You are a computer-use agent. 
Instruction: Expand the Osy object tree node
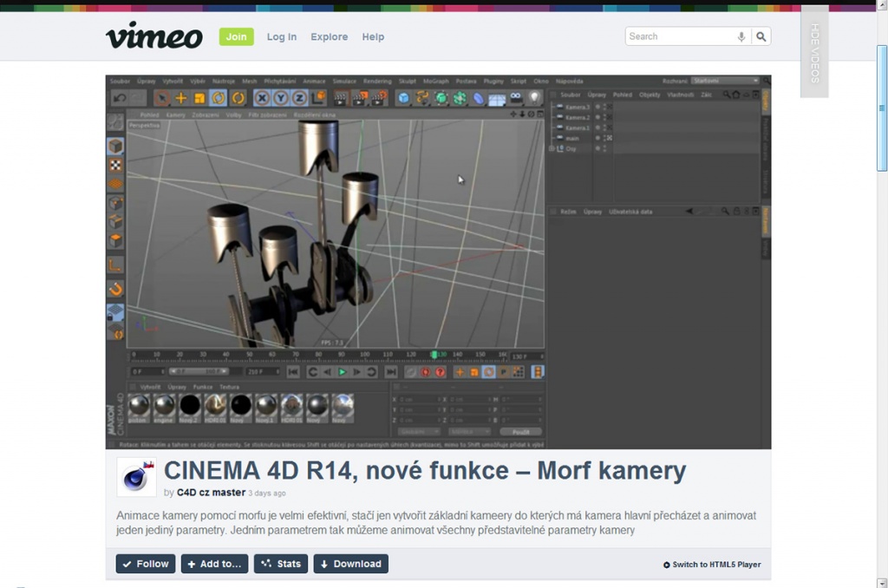pyautogui.click(x=552, y=148)
